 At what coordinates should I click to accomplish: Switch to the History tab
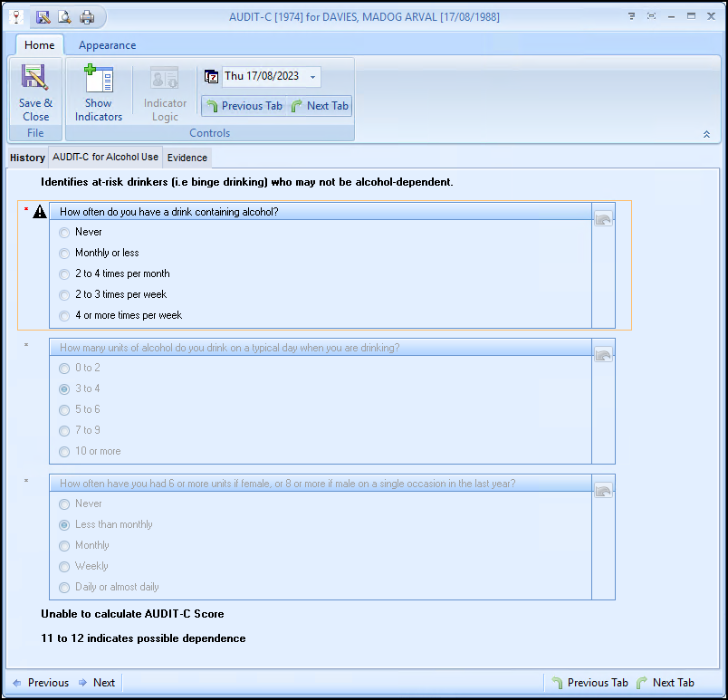pyautogui.click(x=27, y=158)
